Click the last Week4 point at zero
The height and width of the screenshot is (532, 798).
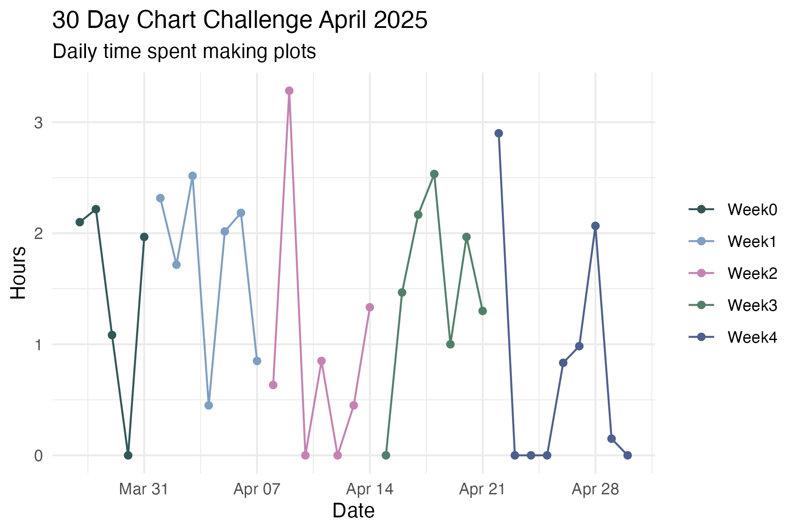[x=628, y=455]
